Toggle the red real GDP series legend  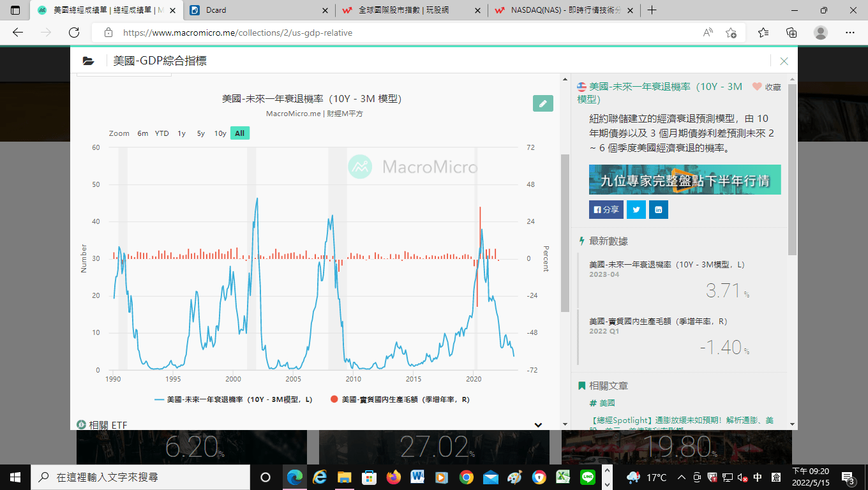[x=400, y=399]
